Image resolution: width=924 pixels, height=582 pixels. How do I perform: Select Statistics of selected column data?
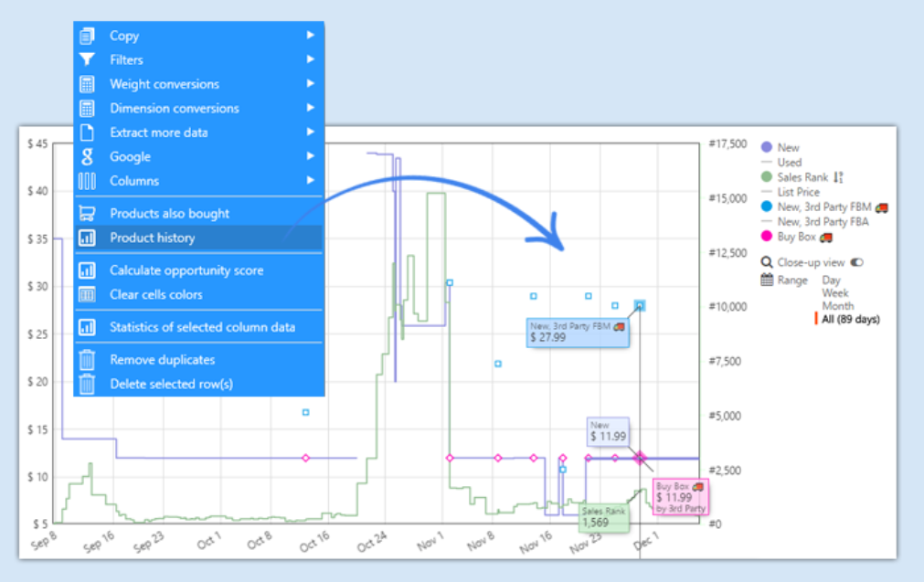(199, 327)
